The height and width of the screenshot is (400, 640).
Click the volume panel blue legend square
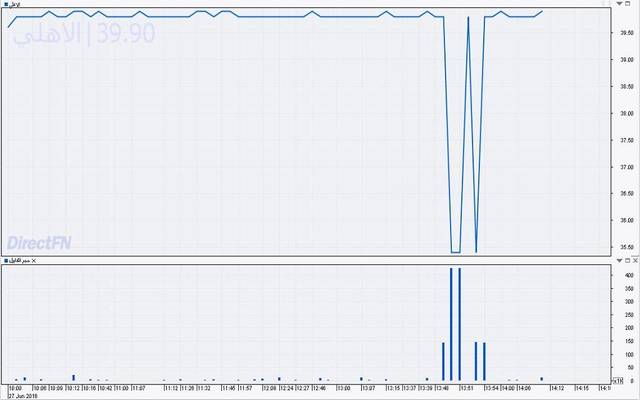point(5,260)
